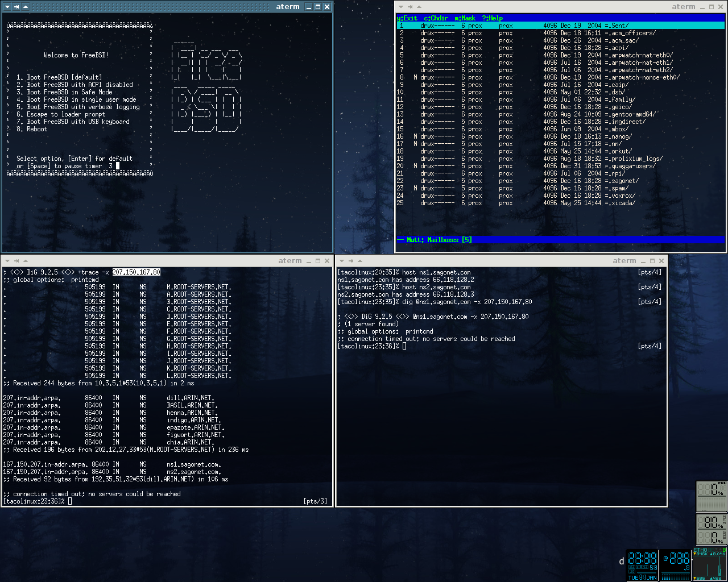Click menu option 1. Boot FreeBSD [default]

(59, 77)
